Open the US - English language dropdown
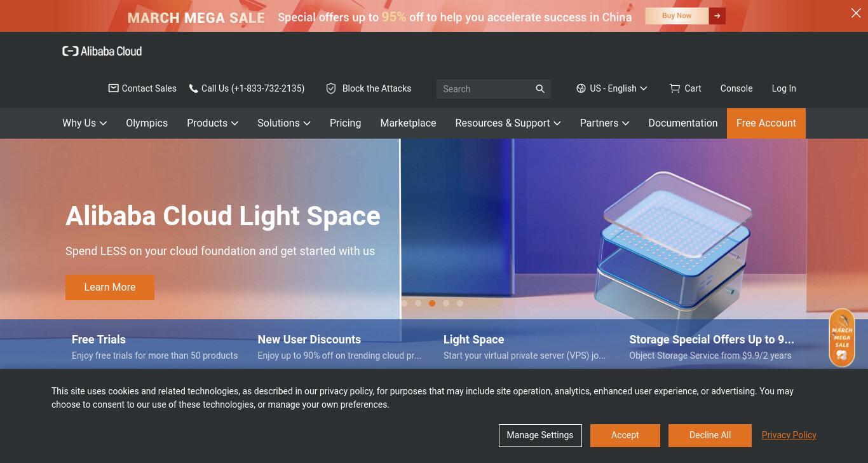868x463 pixels. [x=612, y=88]
